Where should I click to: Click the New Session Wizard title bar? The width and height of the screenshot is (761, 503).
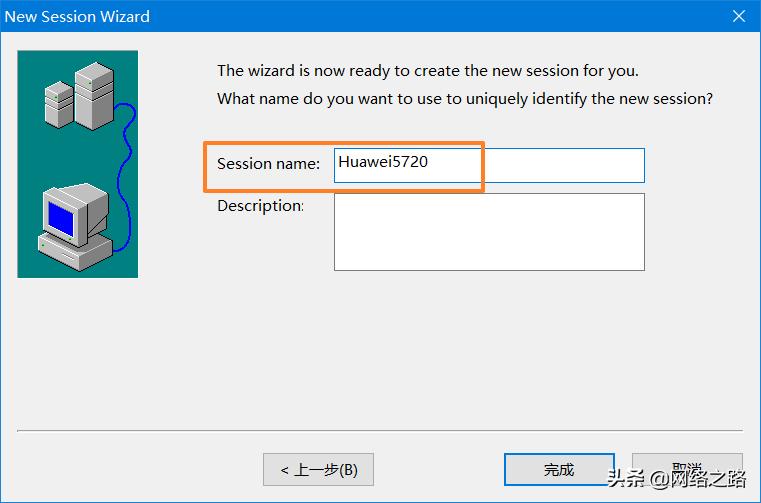300,16
